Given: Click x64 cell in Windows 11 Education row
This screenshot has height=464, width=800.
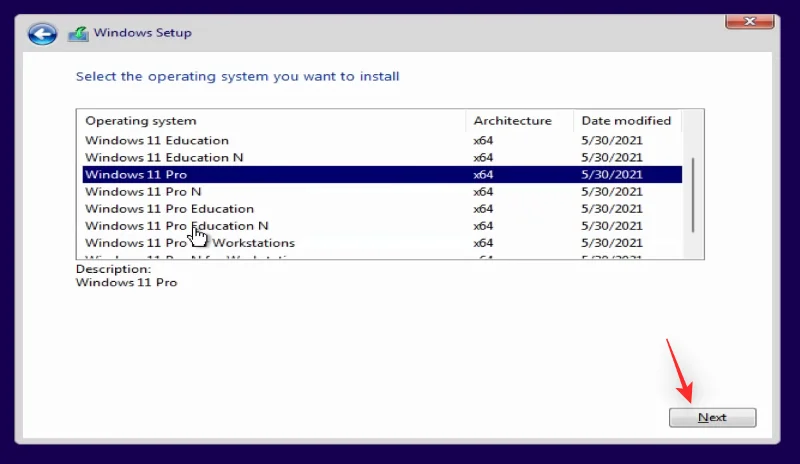Looking at the screenshot, I should [x=483, y=140].
